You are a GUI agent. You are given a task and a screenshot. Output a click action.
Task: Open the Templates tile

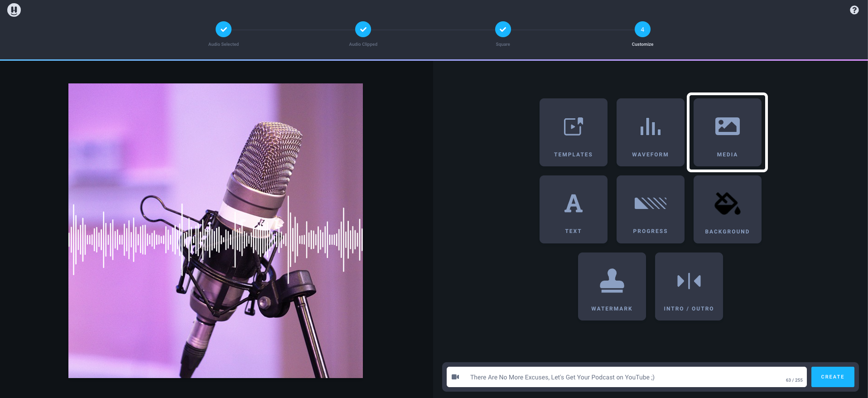573,132
